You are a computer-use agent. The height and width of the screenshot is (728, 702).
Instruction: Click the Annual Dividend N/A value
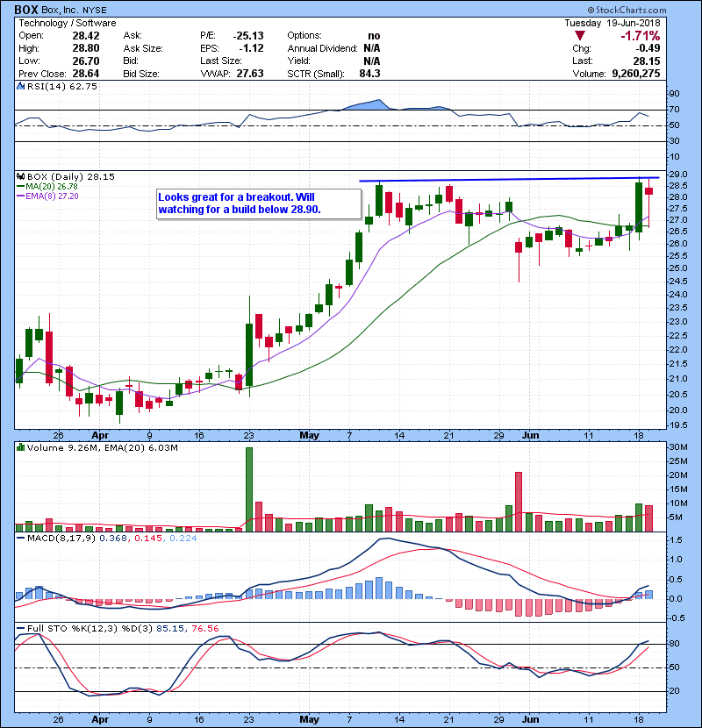372,48
